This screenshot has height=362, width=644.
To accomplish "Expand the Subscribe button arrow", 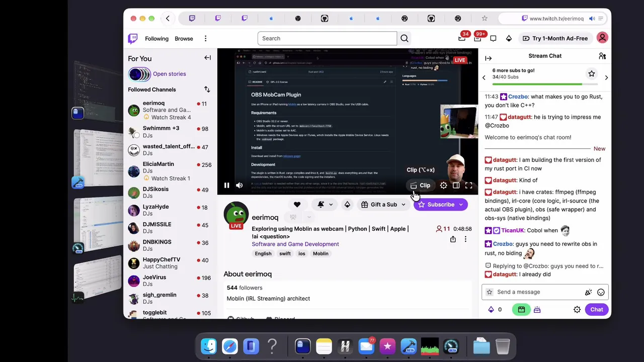I will [460, 205].
